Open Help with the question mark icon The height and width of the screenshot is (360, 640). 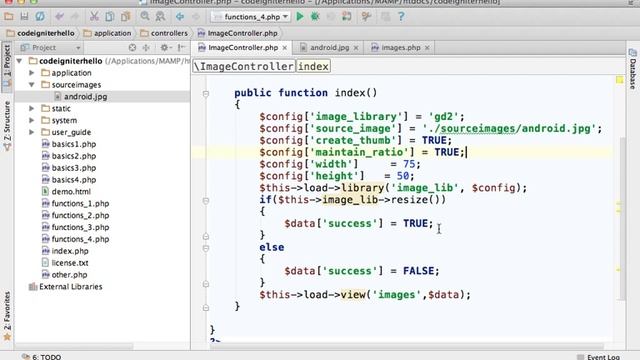(x=401, y=16)
